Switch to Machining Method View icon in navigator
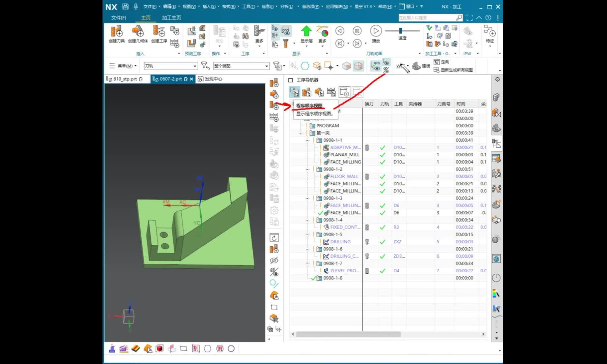The width and height of the screenshot is (607, 364). (331, 92)
